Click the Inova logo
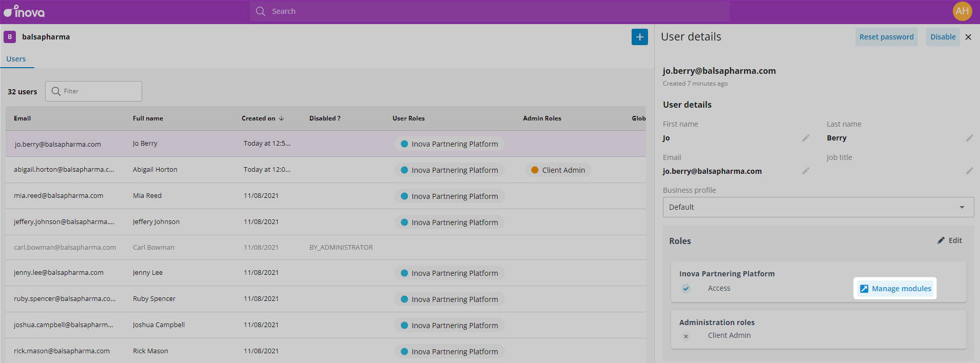This screenshot has width=980, height=363. (x=24, y=11)
